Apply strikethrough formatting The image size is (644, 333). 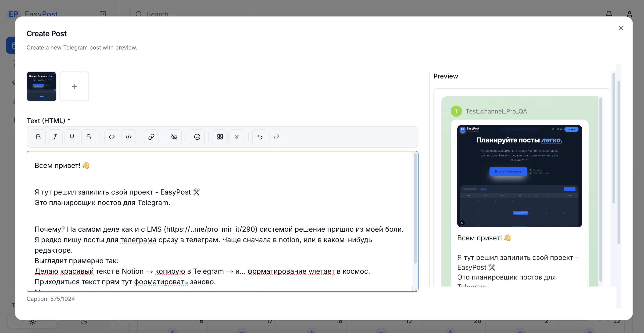(x=89, y=137)
